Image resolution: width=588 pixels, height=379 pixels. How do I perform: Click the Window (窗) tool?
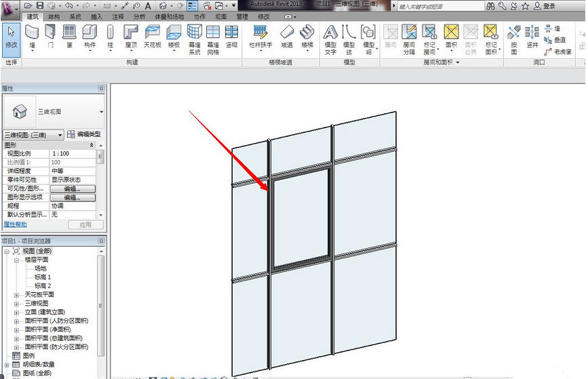[69, 37]
